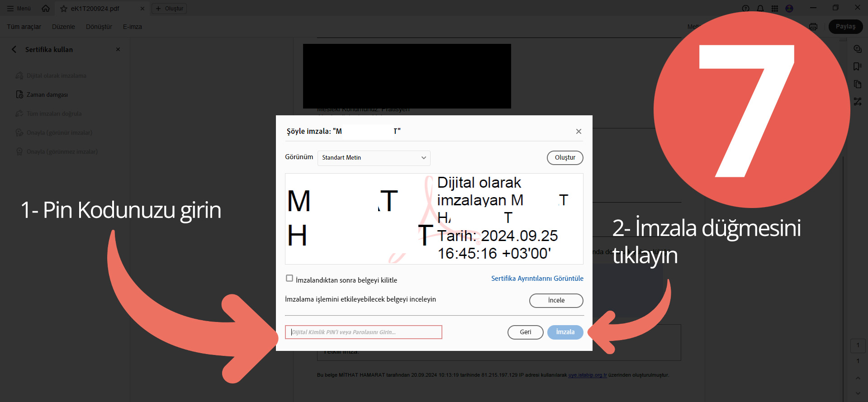Go to the Home screen icon

tap(46, 9)
